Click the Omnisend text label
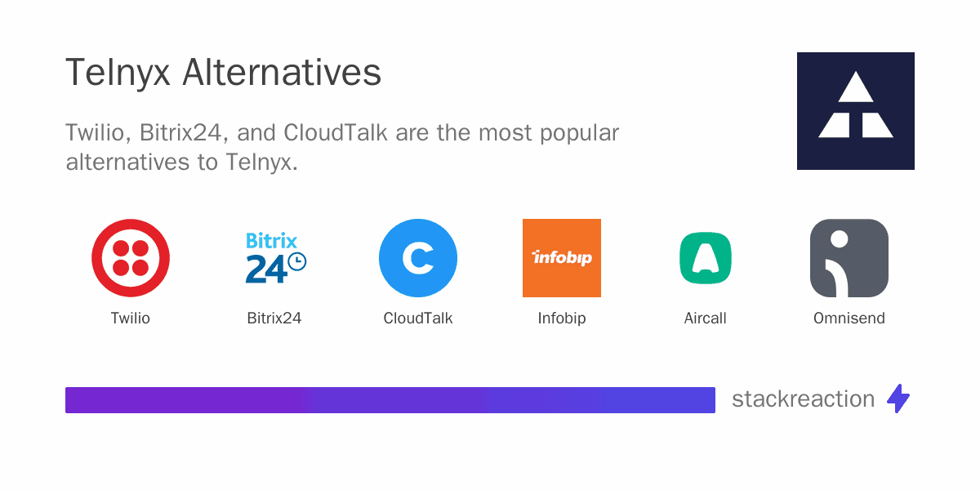Viewport: 980px width, 490px height. pyautogui.click(x=849, y=318)
